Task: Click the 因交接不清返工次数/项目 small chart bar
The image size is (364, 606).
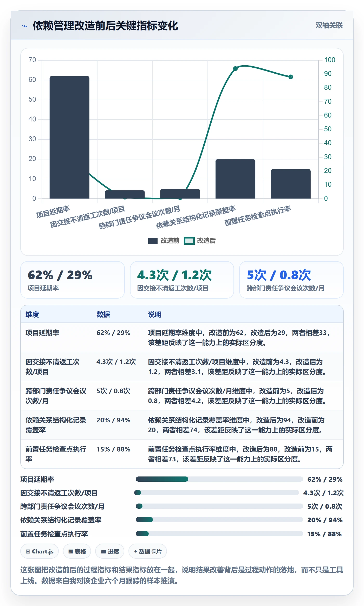Action: pos(125,195)
